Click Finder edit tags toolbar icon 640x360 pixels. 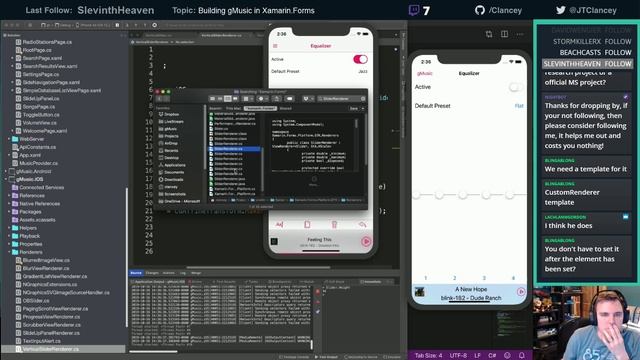tap(289, 99)
